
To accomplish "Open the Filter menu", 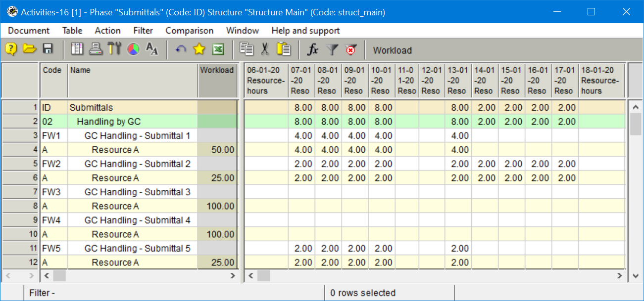I will click(143, 31).
